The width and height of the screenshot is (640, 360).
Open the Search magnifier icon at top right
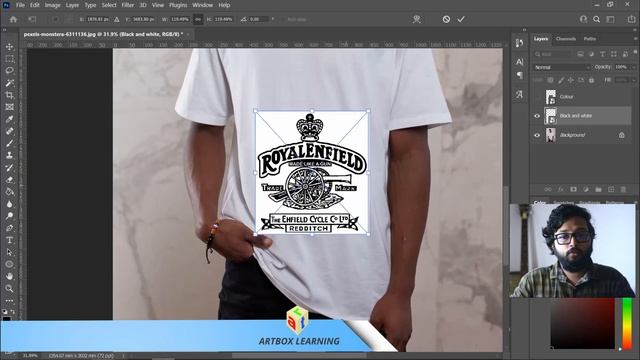tap(596, 19)
